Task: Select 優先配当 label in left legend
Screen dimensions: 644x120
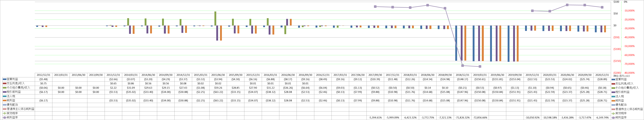Action: (12, 105)
